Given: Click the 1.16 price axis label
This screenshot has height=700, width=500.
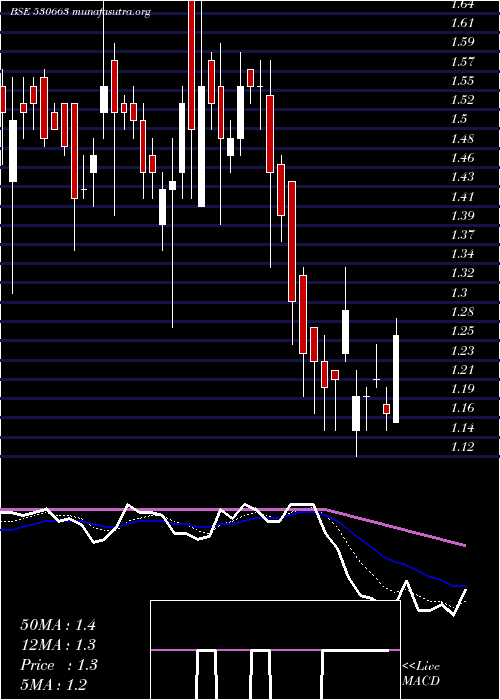Looking at the screenshot, I should 462,408.
